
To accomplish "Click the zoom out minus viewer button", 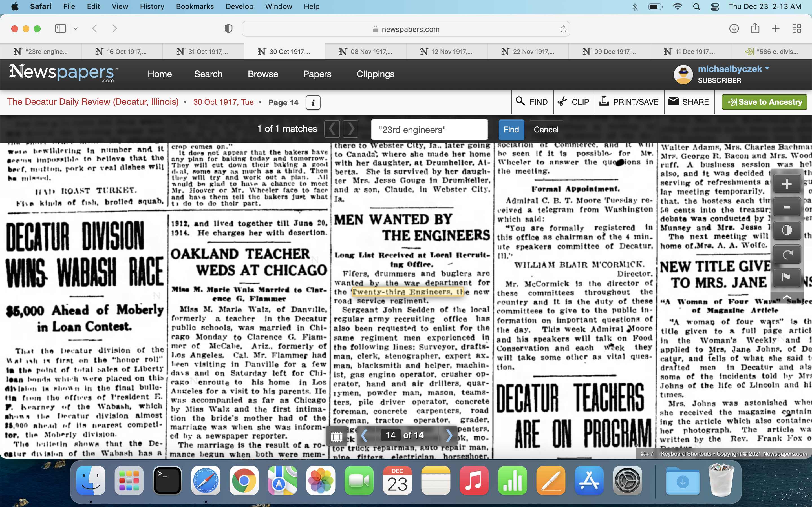I will pyautogui.click(x=787, y=207).
